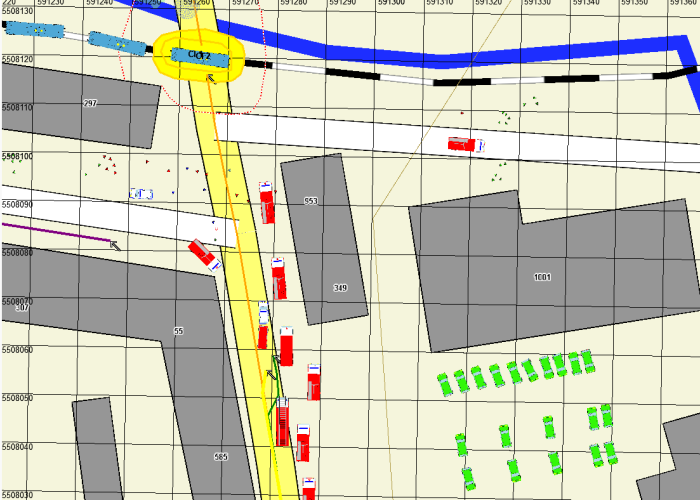
Task: Click the plain red box truck with white cab
Action: tap(287, 346)
